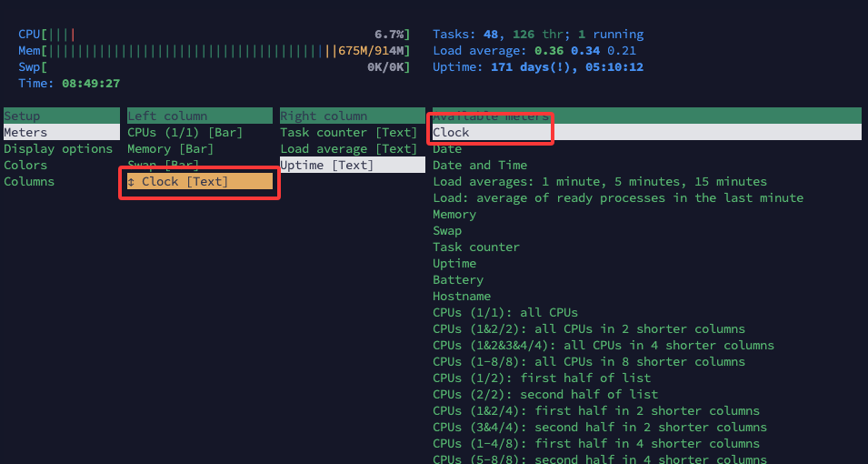
Task: Select the Task counter available meter
Action: [476, 247]
